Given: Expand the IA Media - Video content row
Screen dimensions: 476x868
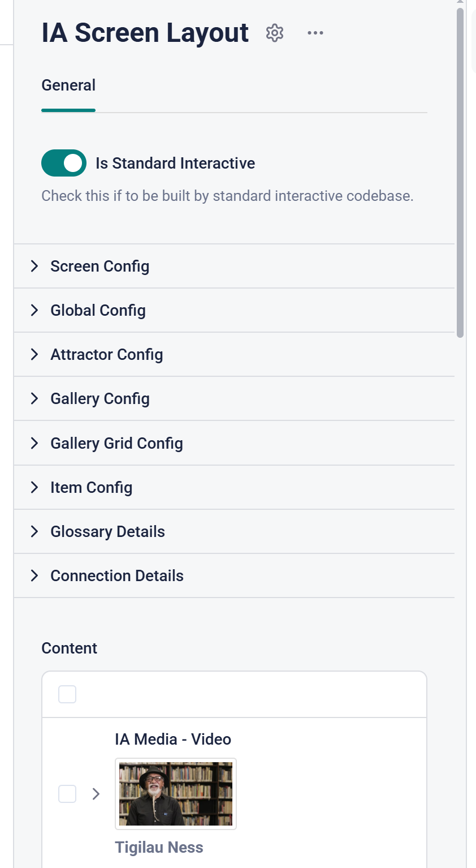Looking at the screenshot, I should [x=96, y=794].
